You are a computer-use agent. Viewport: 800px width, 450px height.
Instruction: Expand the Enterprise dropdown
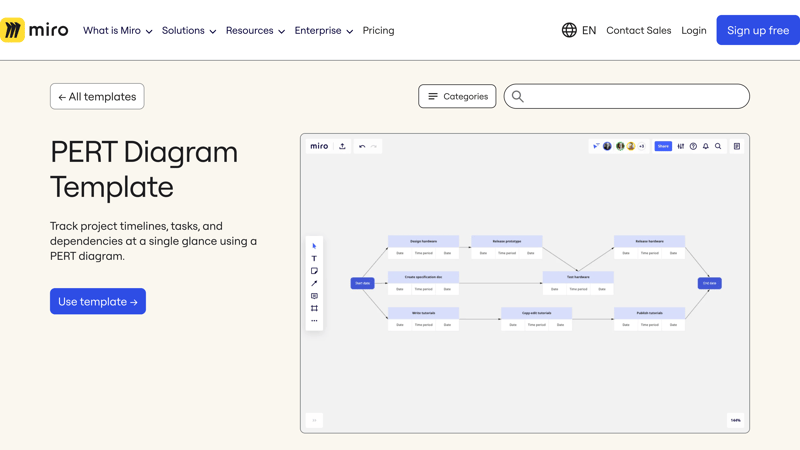[323, 31]
